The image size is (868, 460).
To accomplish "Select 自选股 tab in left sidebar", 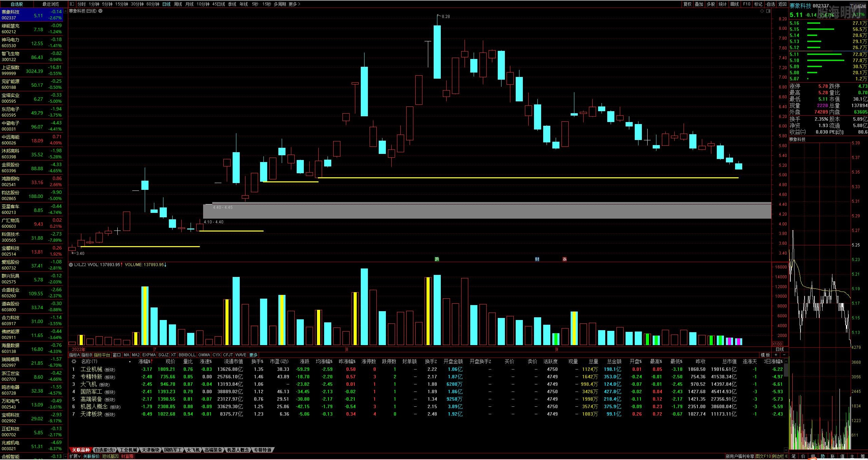I will pyautogui.click(x=17, y=4).
